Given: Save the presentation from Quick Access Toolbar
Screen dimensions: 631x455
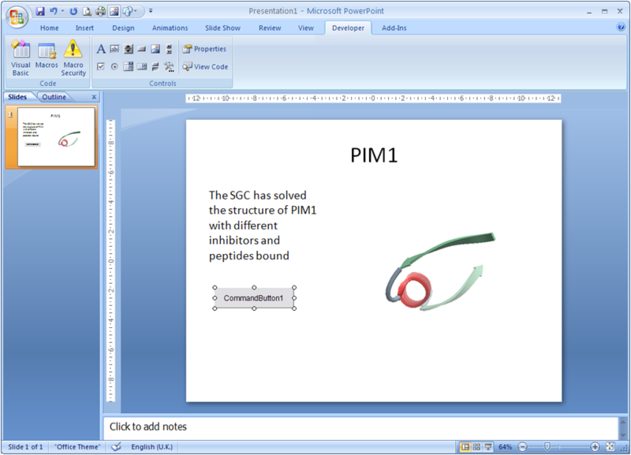Looking at the screenshot, I should (x=41, y=12).
